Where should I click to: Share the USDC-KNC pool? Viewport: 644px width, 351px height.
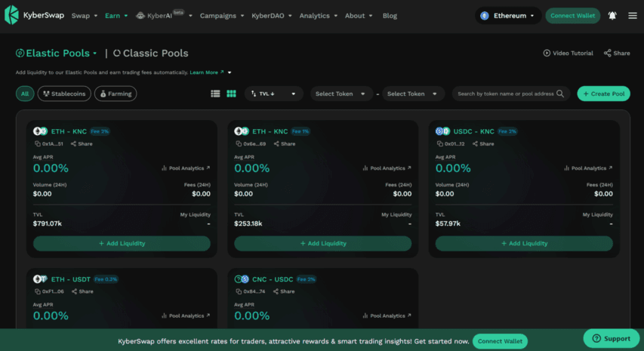[x=483, y=143]
